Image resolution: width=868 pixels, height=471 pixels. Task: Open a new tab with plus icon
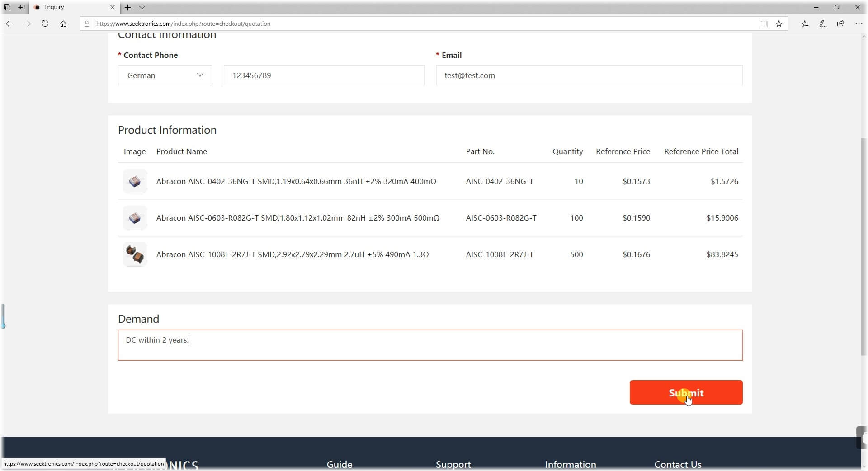pos(128,7)
